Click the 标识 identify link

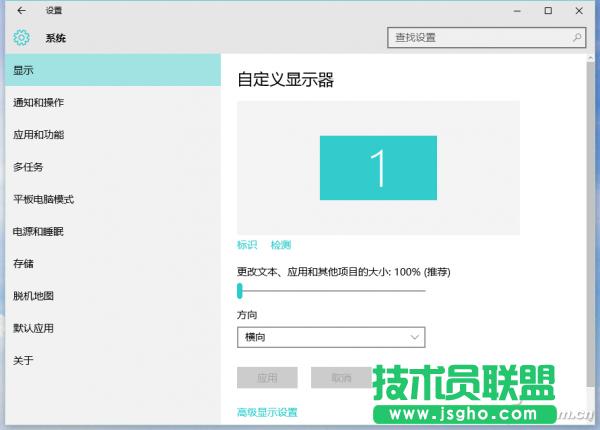click(x=247, y=245)
